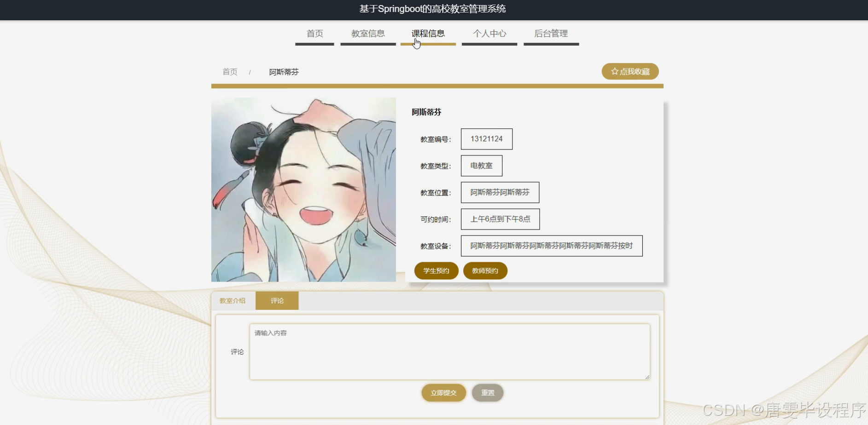This screenshot has width=868, height=425.
Task: Click the 教室编号 value 13121124
Action: (487, 139)
